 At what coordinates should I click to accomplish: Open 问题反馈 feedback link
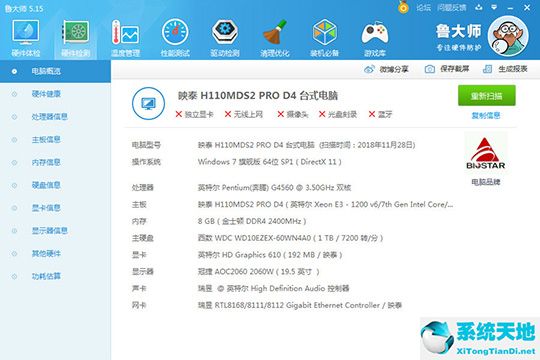[451, 8]
